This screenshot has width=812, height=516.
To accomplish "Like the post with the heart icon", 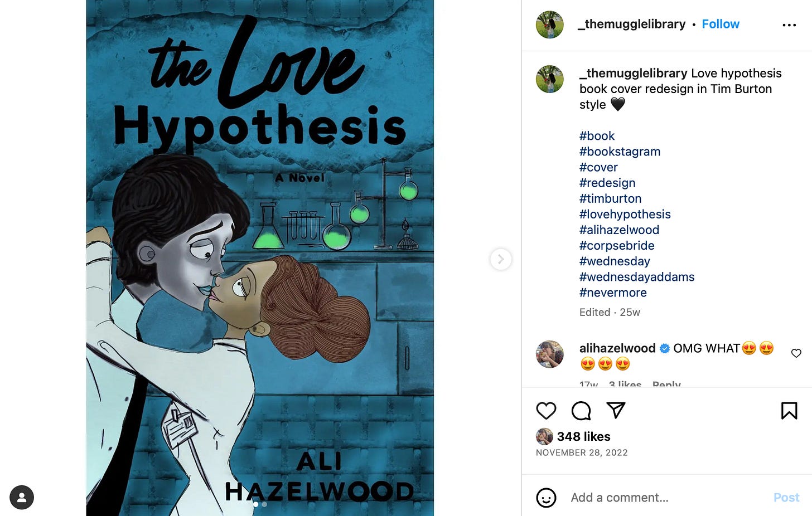I will coord(546,411).
